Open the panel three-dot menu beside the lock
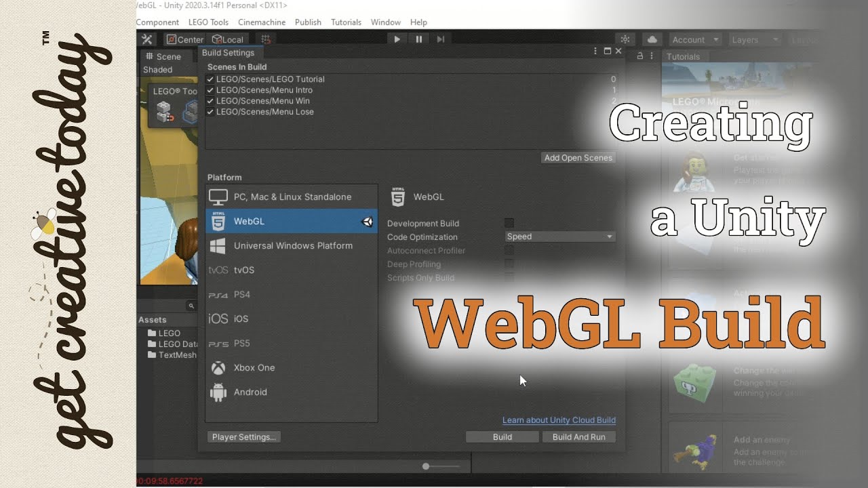The image size is (868, 488). tap(652, 56)
